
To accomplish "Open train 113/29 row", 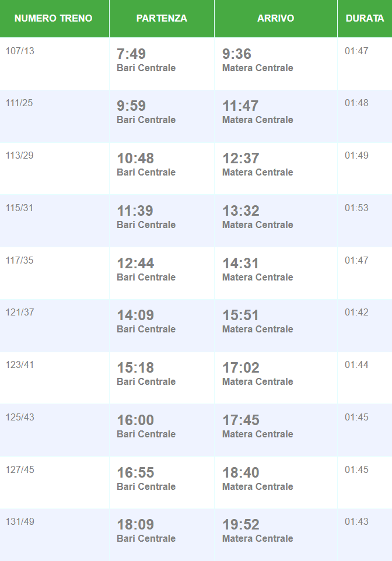I will coord(20,155).
